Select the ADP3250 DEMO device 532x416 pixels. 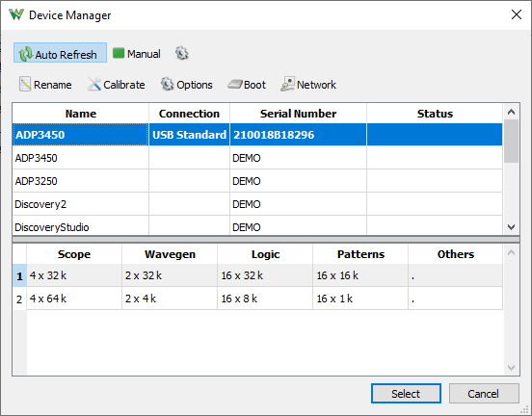(x=257, y=181)
